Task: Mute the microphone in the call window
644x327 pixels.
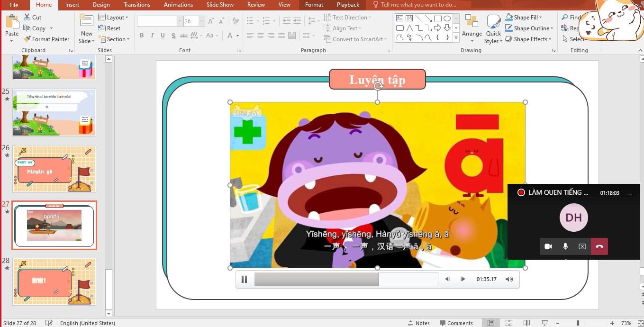Action: 565,246
